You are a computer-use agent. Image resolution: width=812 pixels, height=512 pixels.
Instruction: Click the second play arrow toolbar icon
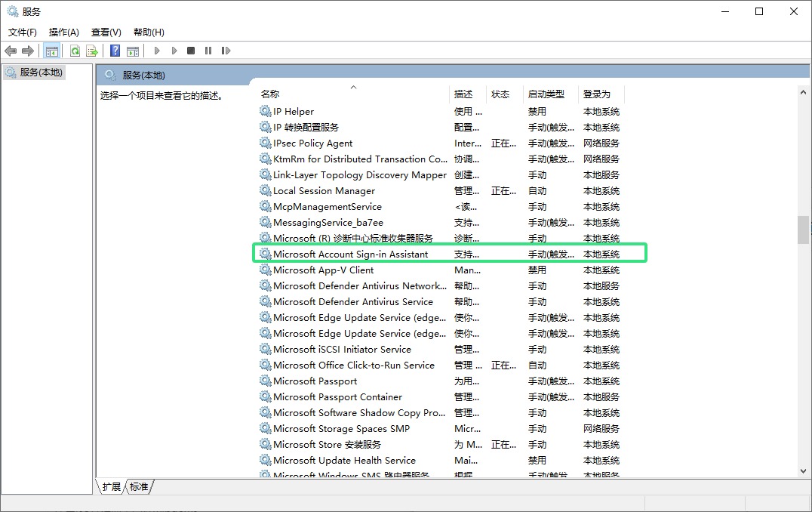point(174,51)
